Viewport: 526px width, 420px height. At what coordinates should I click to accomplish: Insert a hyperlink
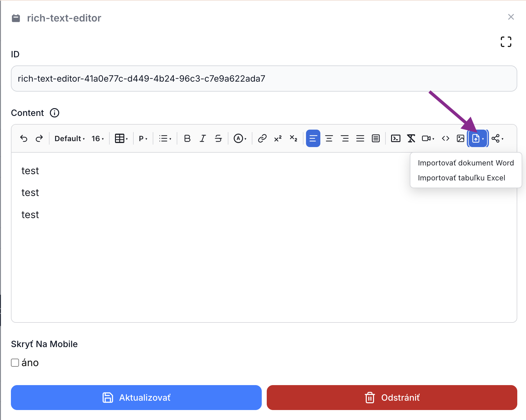[x=262, y=138]
